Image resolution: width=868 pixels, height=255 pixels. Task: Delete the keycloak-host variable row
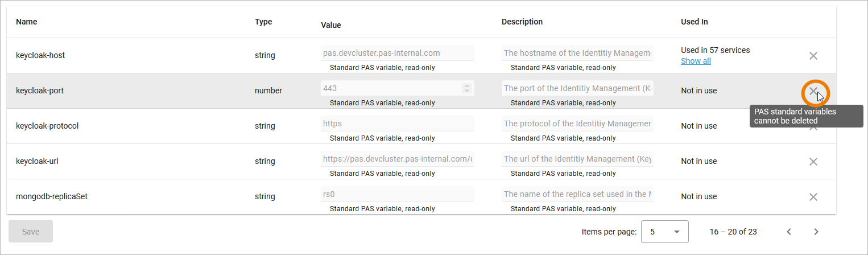[x=813, y=56]
